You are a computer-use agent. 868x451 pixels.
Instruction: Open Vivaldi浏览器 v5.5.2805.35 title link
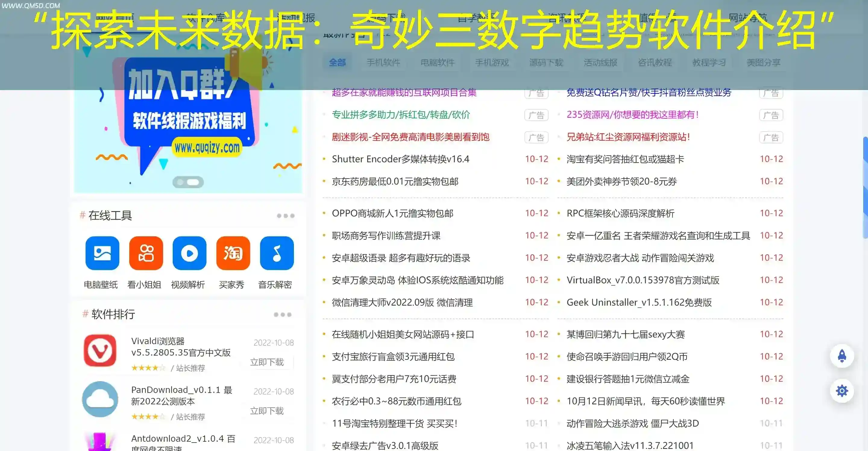pyautogui.click(x=181, y=347)
